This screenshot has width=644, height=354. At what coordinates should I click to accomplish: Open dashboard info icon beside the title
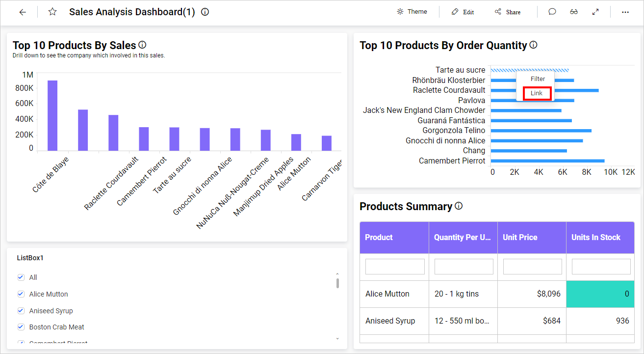coord(205,12)
